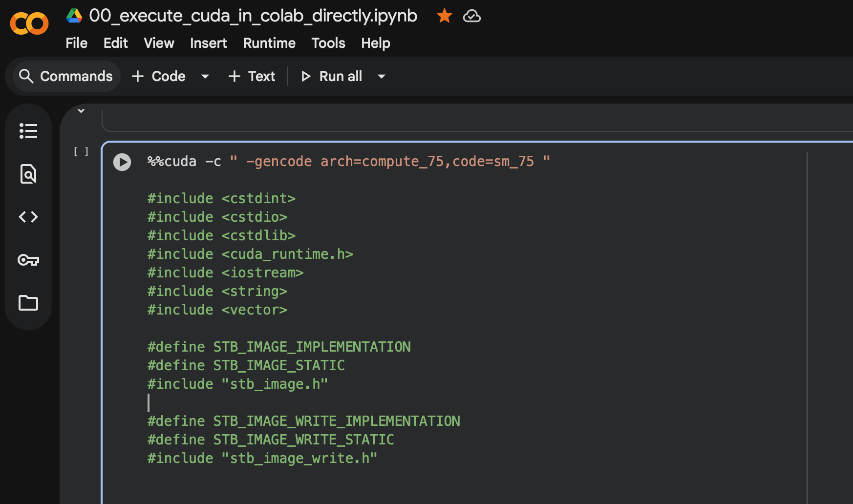This screenshot has height=504, width=853.
Task: Click the cloud saved status icon
Action: pyautogui.click(x=471, y=16)
